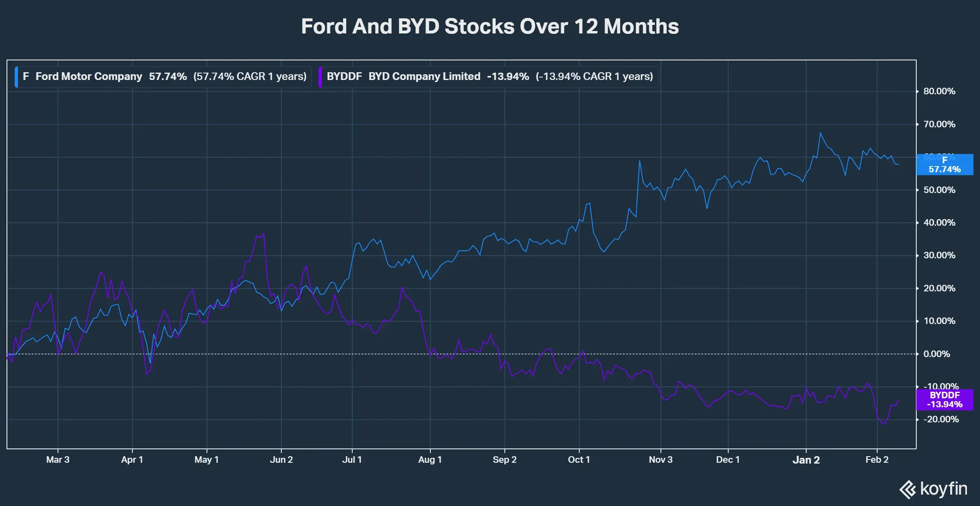The height and width of the screenshot is (506, 980).
Task: Click the chart title text
Action: click(x=490, y=27)
